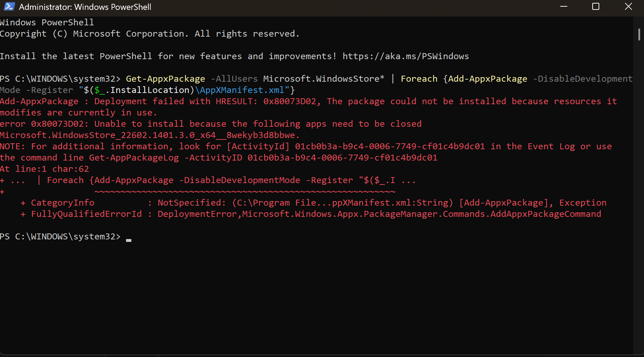Click the "DeploymentError,Microsoft.Windows.Appx.PackageManager.Commands.AddAppxPackageCommand" text

[380, 214]
